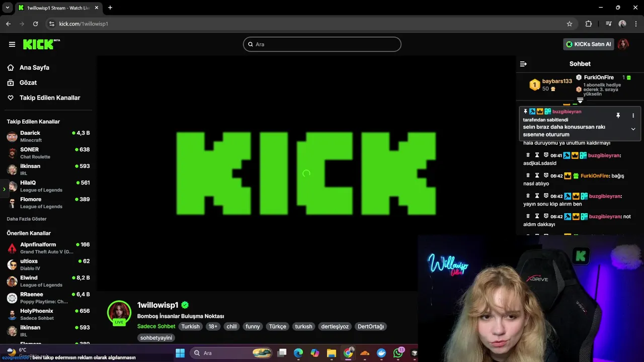
Task: Open WhatsApp from the taskbar
Action: pos(398,353)
